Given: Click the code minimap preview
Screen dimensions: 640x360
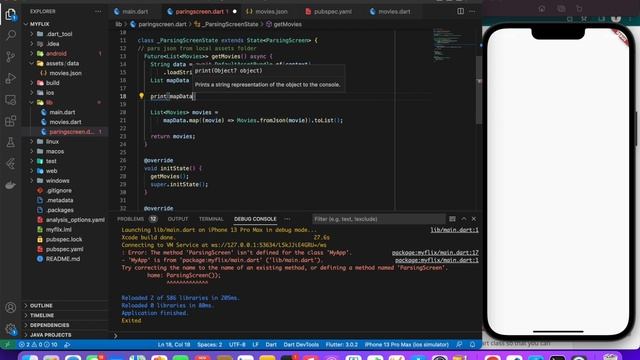Looking at the screenshot, I should [x=447, y=45].
